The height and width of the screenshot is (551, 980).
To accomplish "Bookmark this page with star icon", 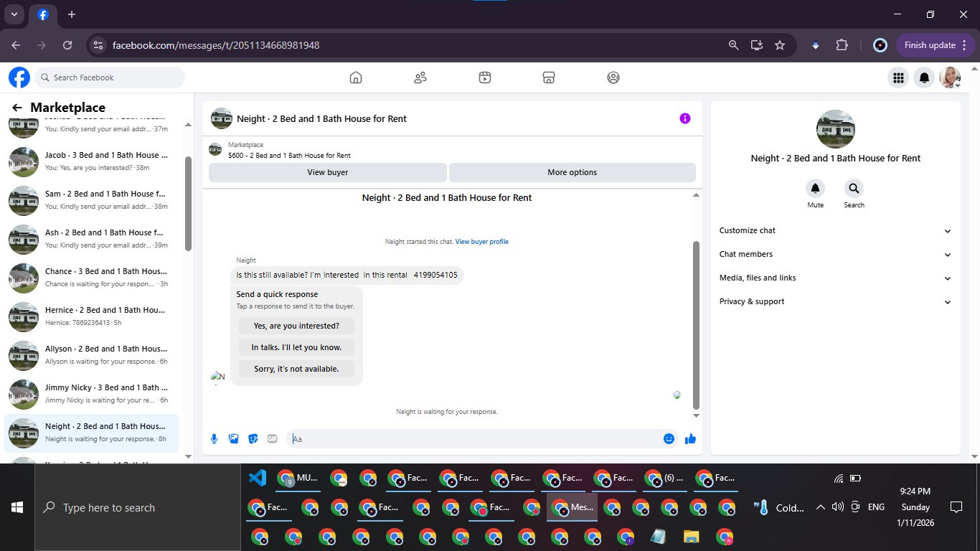I will pos(780,45).
